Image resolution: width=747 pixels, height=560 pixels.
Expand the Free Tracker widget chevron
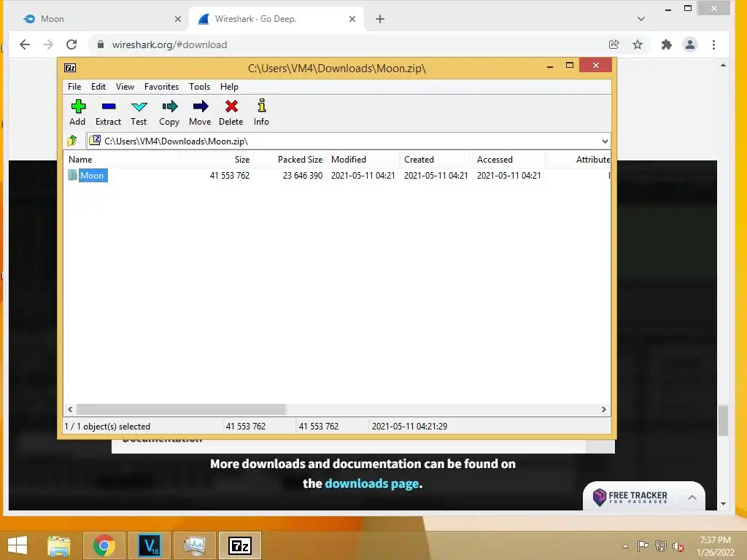tap(692, 497)
